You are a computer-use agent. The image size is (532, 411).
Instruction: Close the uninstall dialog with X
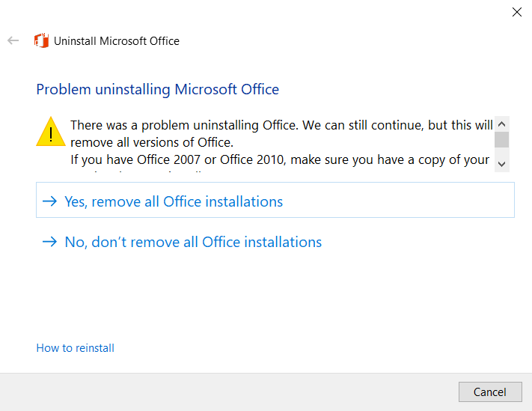(517, 12)
